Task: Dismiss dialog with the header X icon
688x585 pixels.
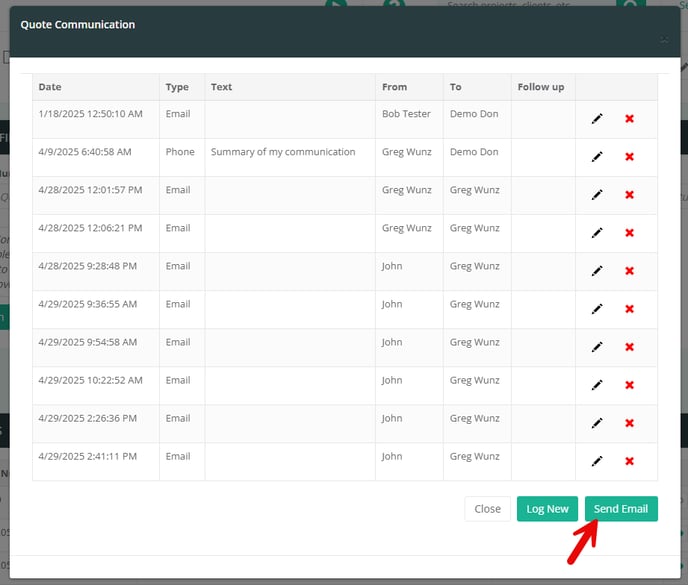Action: pos(663,40)
